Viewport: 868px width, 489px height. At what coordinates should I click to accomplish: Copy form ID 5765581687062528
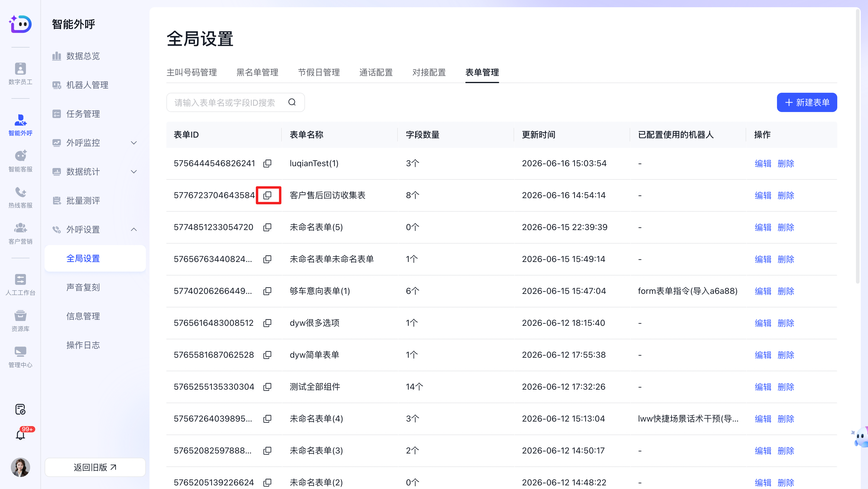[x=267, y=355]
